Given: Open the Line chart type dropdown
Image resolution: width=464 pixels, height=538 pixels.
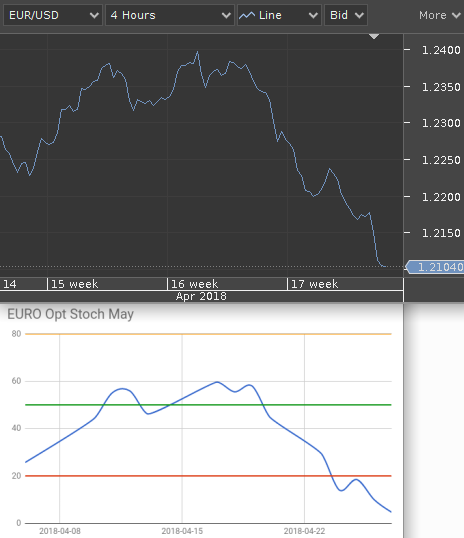Looking at the screenshot, I should click(279, 15).
